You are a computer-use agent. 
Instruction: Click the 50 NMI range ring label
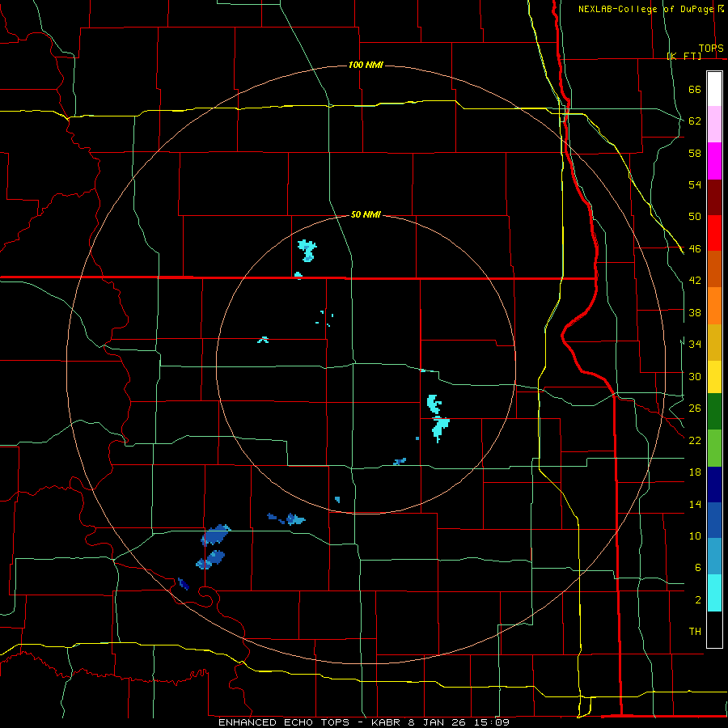coord(366,214)
